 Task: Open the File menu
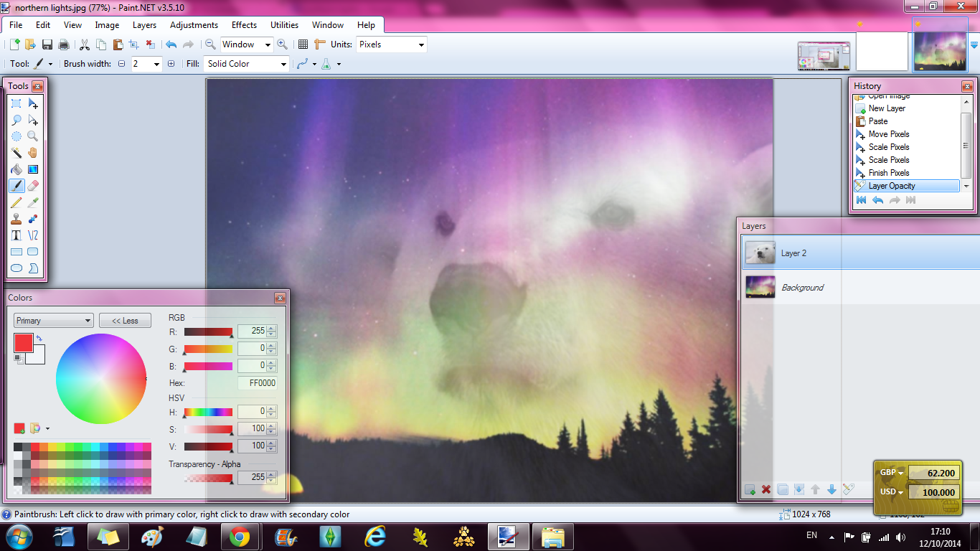(x=16, y=24)
